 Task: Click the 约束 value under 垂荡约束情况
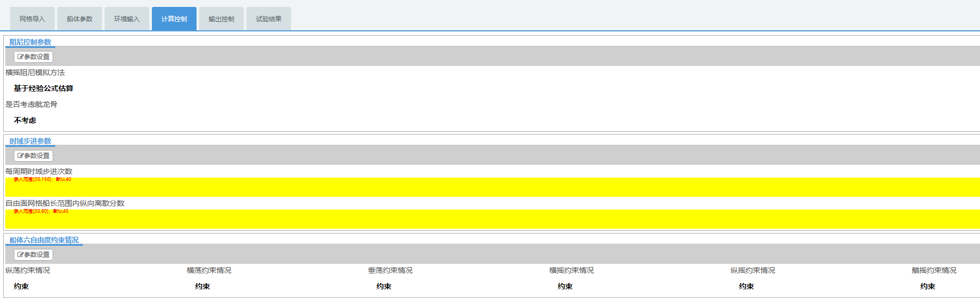(x=384, y=286)
